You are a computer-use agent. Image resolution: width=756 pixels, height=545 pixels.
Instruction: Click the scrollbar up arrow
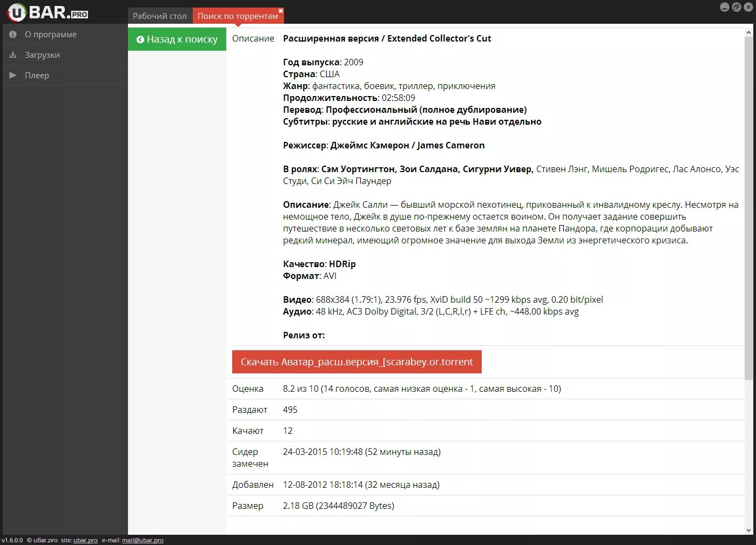click(x=748, y=33)
